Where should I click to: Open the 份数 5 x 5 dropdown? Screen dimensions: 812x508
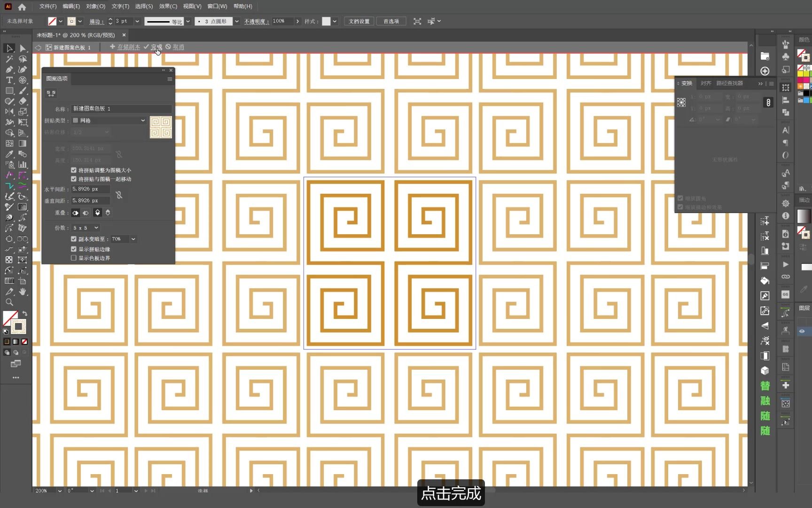tap(86, 228)
